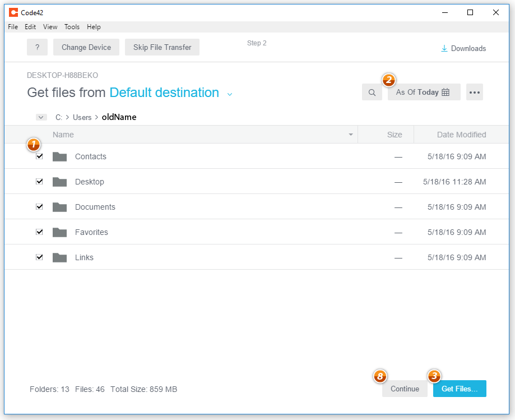
Task: Select oldName in the breadcrumb path
Action: tap(120, 117)
